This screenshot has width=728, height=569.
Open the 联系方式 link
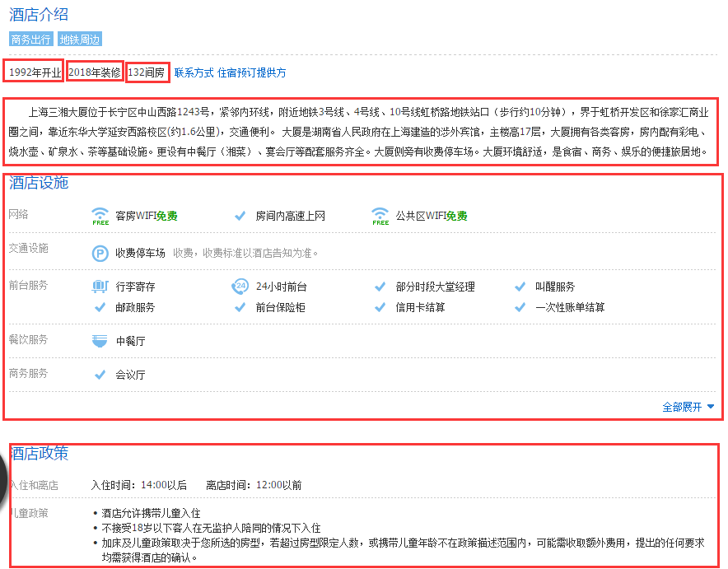pyautogui.click(x=194, y=72)
